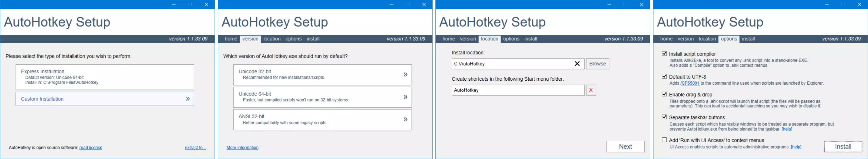Toggle Install script compiler checkbox
The image size is (868, 159).
(x=664, y=54)
